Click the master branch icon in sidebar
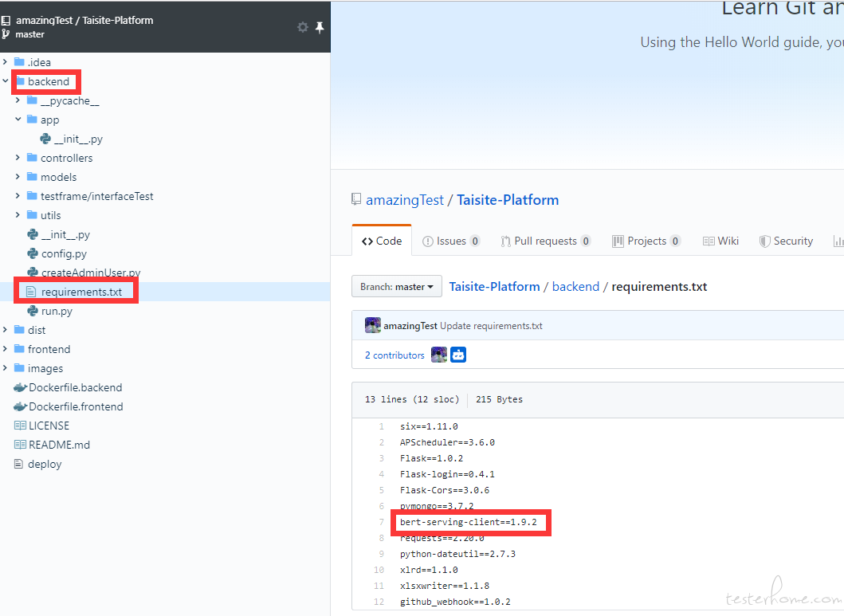 6,34
